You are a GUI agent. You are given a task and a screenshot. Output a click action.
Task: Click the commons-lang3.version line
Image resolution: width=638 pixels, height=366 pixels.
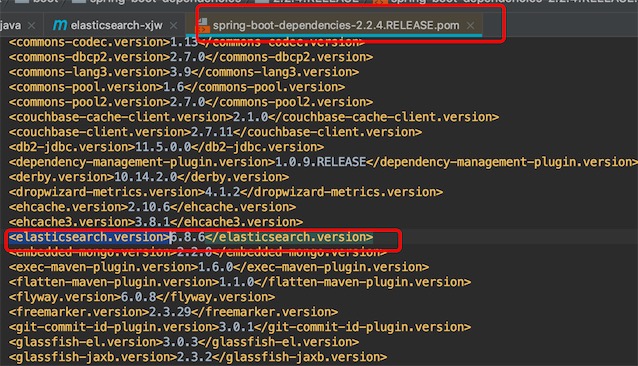point(184,72)
